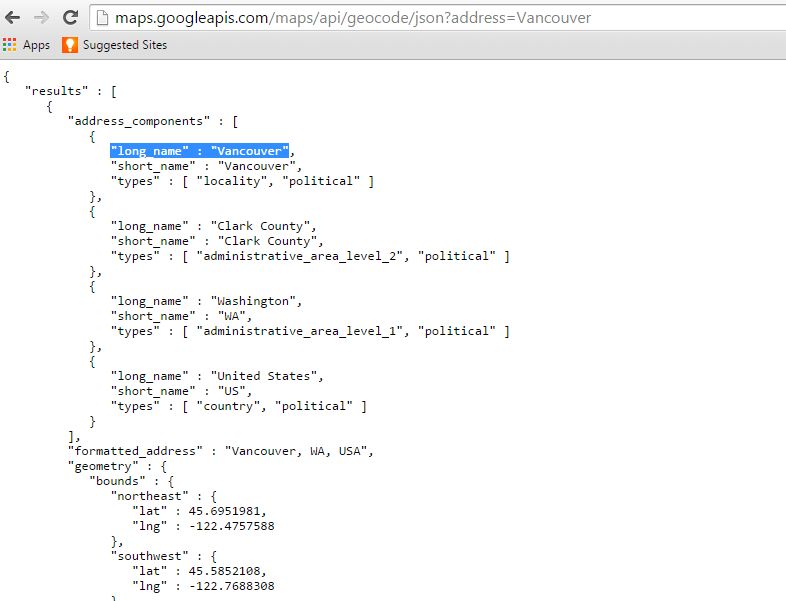Viewport: 786px width, 601px height.
Task: Click highlighted "long_name" : "Vancouver" line
Action: [200, 151]
